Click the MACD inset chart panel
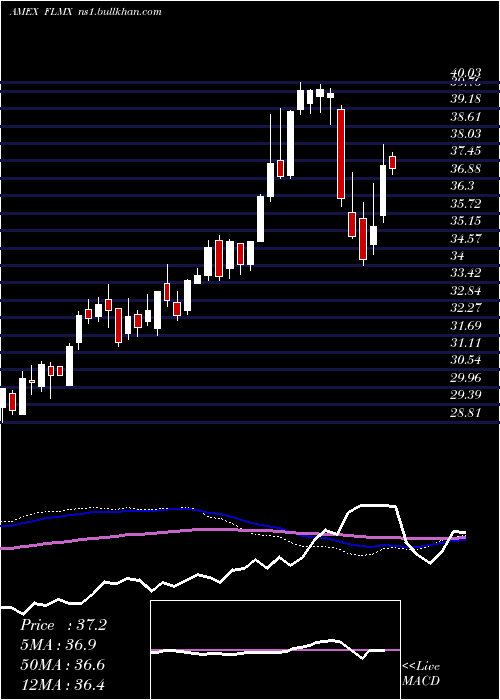 [x=275, y=650]
